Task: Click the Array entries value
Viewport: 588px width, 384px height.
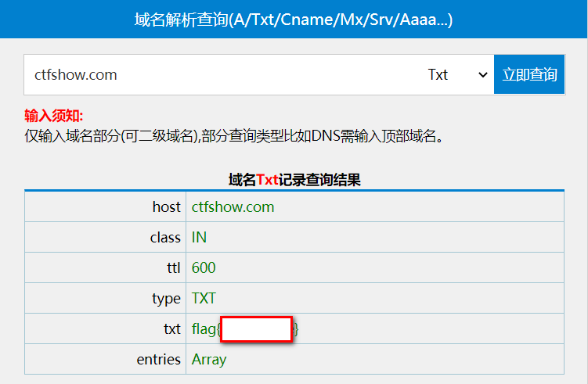Action: click(209, 360)
